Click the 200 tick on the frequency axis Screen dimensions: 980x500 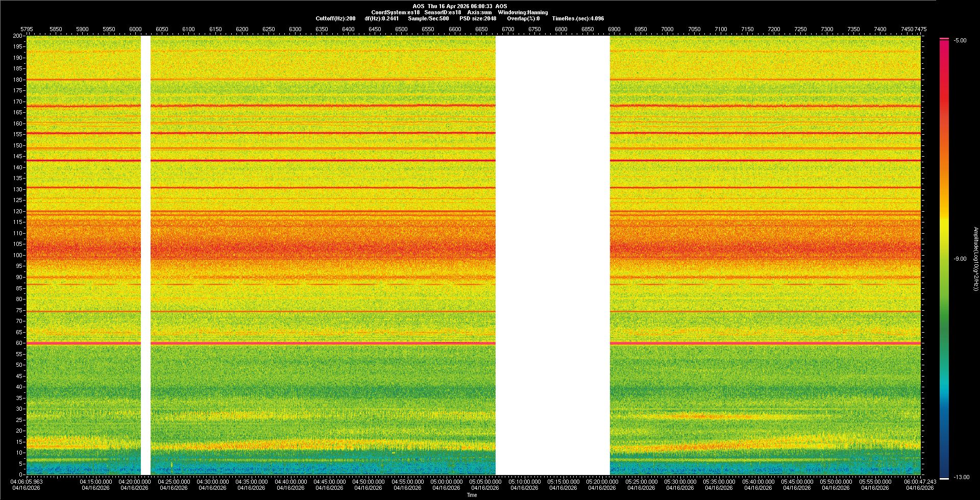(17, 36)
